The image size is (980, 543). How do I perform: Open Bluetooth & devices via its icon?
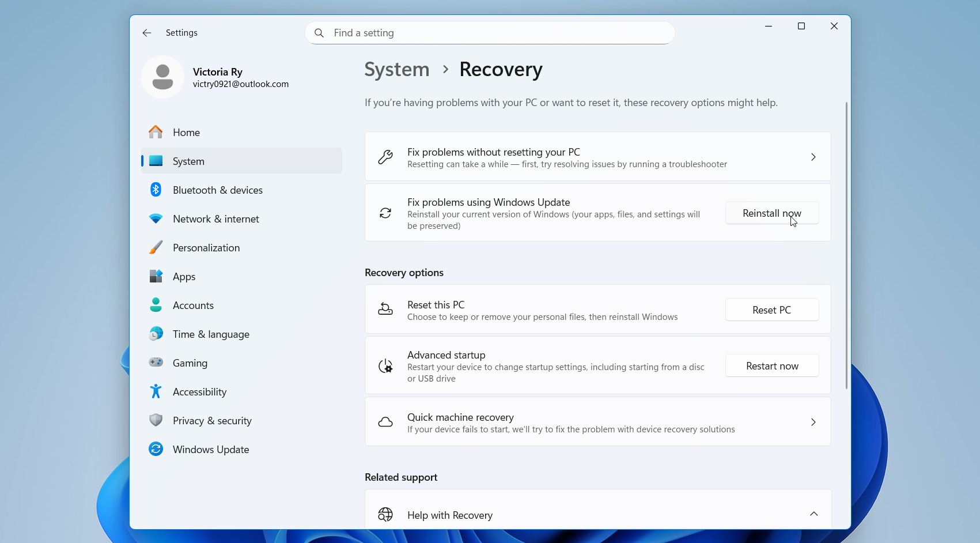[x=156, y=190]
